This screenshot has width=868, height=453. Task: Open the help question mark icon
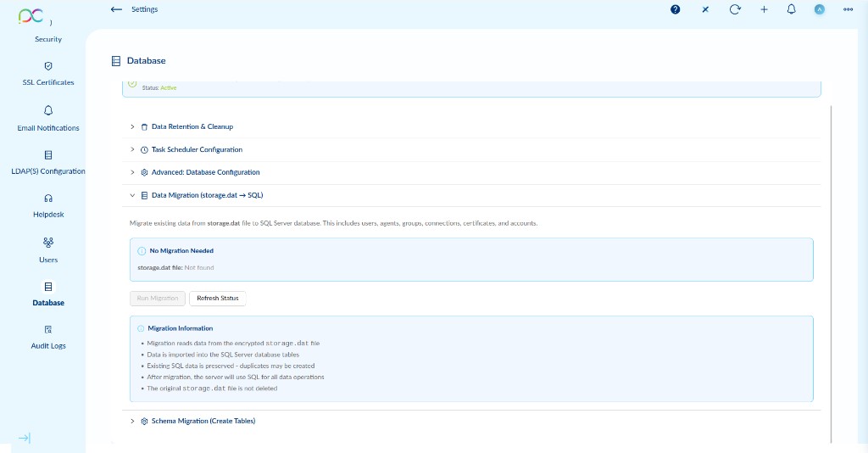pyautogui.click(x=675, y=9)
